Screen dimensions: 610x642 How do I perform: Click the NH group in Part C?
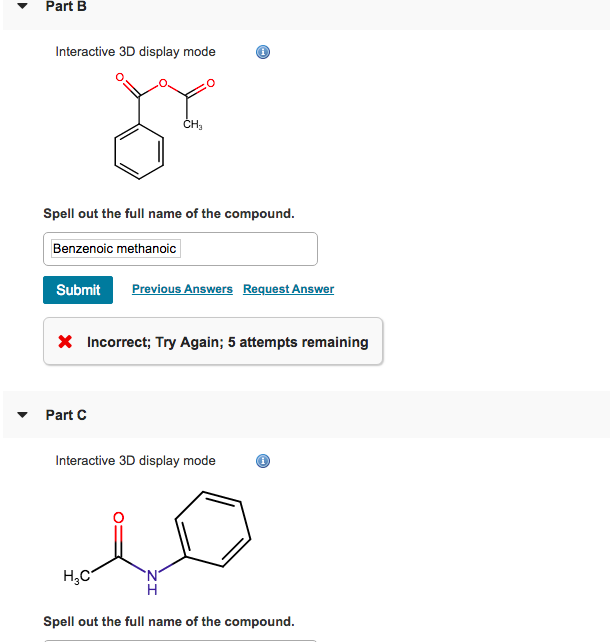pyautogui.click(x=152, y=582)
